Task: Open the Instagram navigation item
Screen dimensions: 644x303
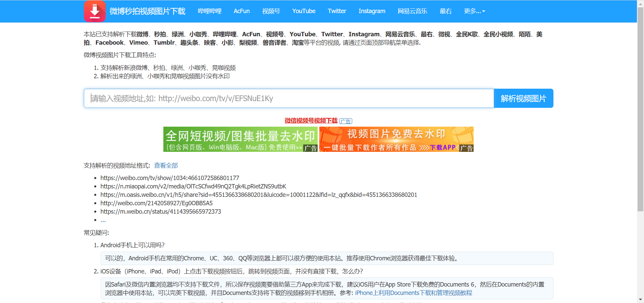Action: pos(372,11)
